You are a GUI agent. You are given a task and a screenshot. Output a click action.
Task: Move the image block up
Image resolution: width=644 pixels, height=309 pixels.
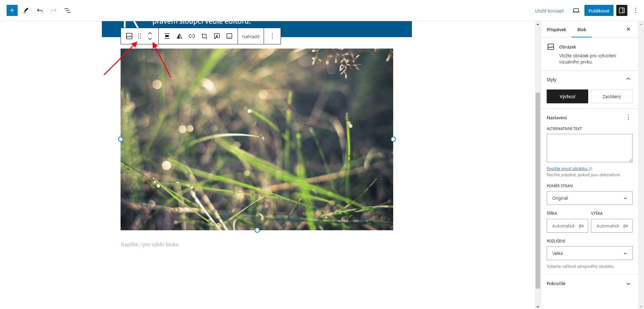(x=150, y=33)
